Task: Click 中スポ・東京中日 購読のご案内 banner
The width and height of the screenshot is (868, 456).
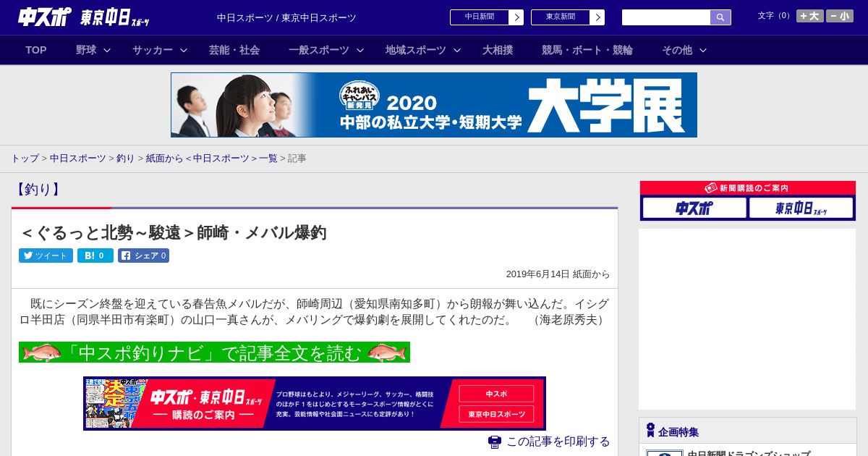Action: [315, 403]
